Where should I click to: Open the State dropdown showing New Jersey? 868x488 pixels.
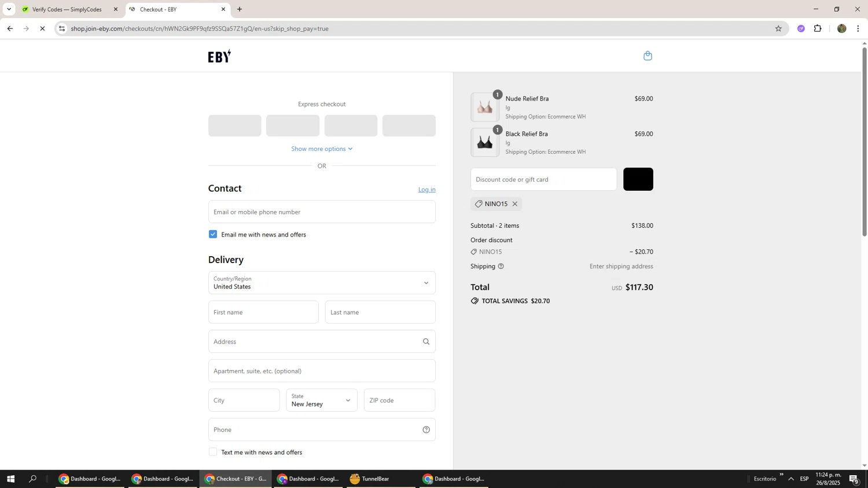click(x=322, y=400)
